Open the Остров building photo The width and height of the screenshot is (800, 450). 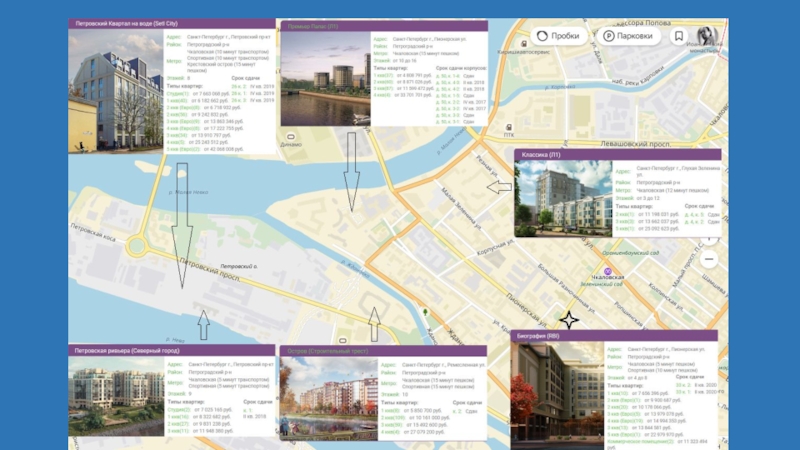click(329, 398)
